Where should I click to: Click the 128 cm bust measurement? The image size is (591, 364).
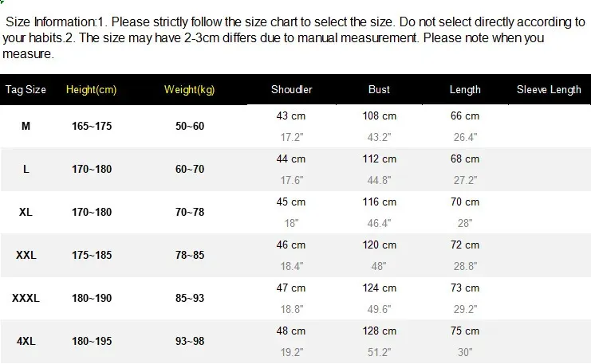point(379,331)
